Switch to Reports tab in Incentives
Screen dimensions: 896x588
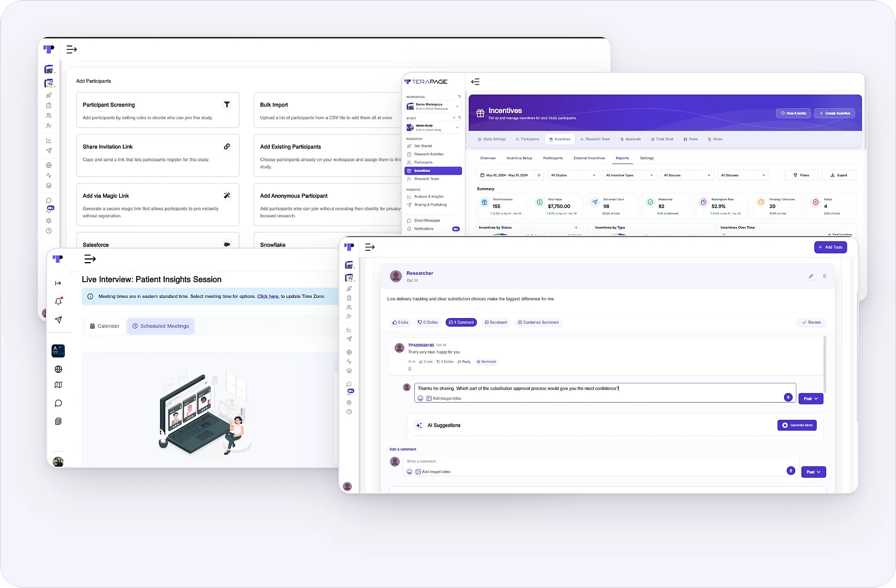tap(622, 158)
